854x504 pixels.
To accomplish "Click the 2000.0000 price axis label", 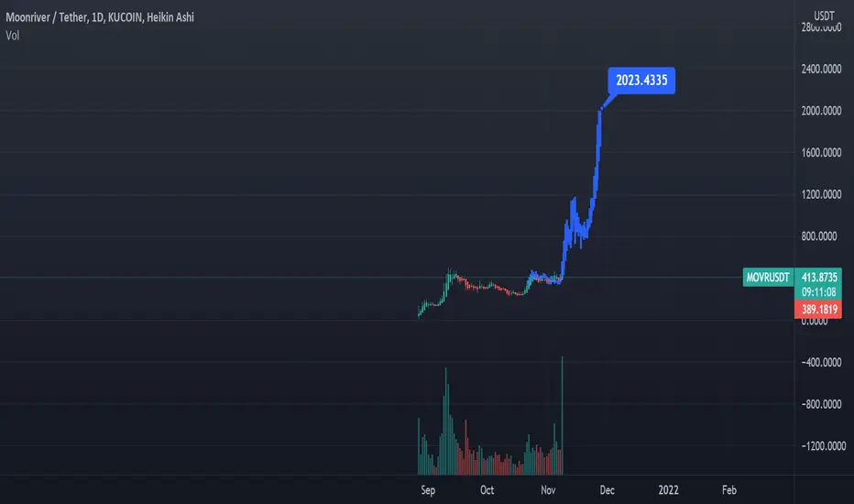I will [821, 111].
